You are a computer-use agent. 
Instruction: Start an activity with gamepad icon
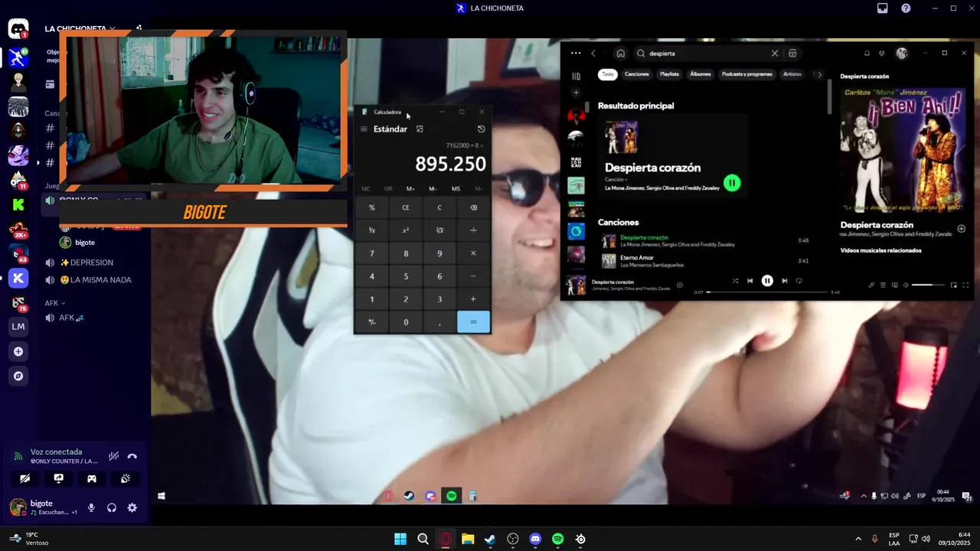click(x=92, y=478)
